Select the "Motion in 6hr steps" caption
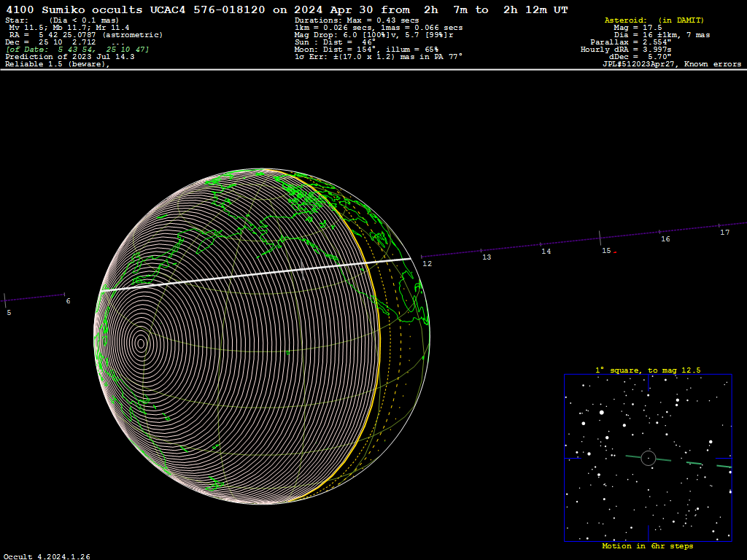Image resolution: width=747 pixels, height=560 pixels. [x=648, y=545]
